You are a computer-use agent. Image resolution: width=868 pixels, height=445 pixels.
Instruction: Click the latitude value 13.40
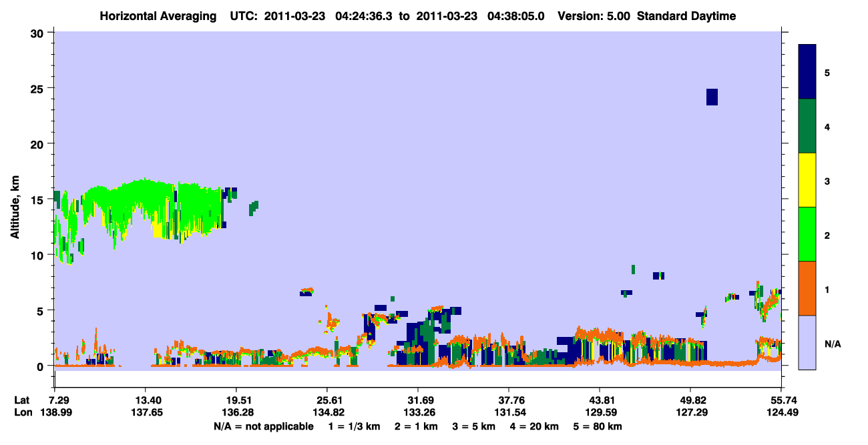click(x=146, y=400)
